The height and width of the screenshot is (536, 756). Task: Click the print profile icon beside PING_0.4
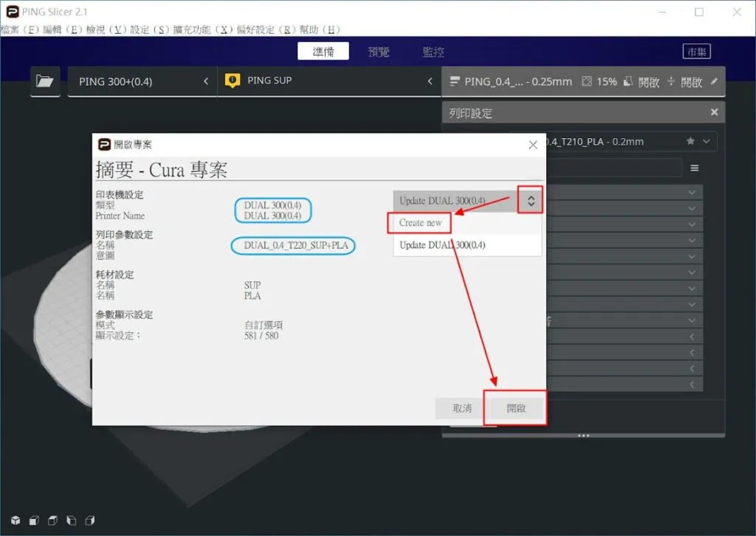pyautogui.click(x=454, y=81)
